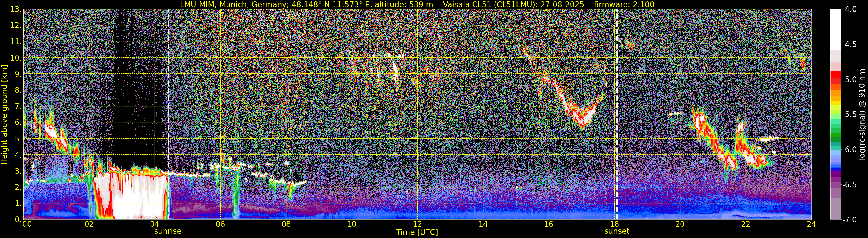Click the colorbar value '-4.5'
868x238 pixels.
850,44
